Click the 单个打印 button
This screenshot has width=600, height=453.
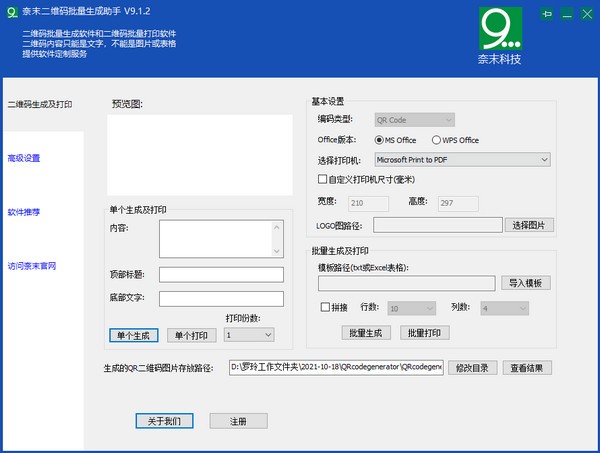coord(191,336)
